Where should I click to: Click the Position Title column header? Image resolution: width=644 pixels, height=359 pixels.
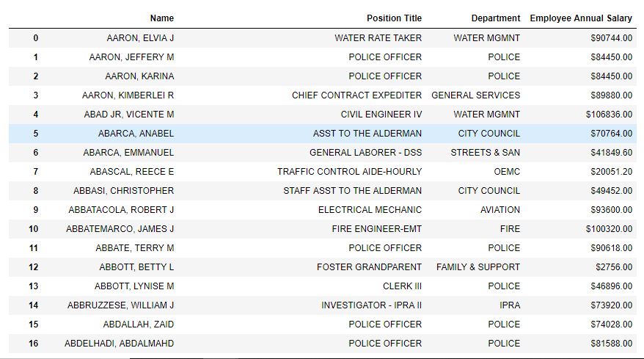[x=394, y=18]
